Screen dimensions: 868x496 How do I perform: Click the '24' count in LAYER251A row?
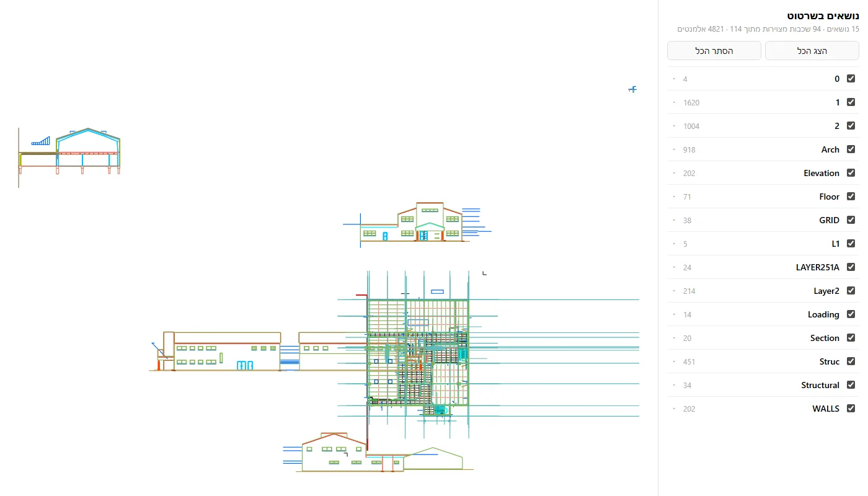click(687, 268)
